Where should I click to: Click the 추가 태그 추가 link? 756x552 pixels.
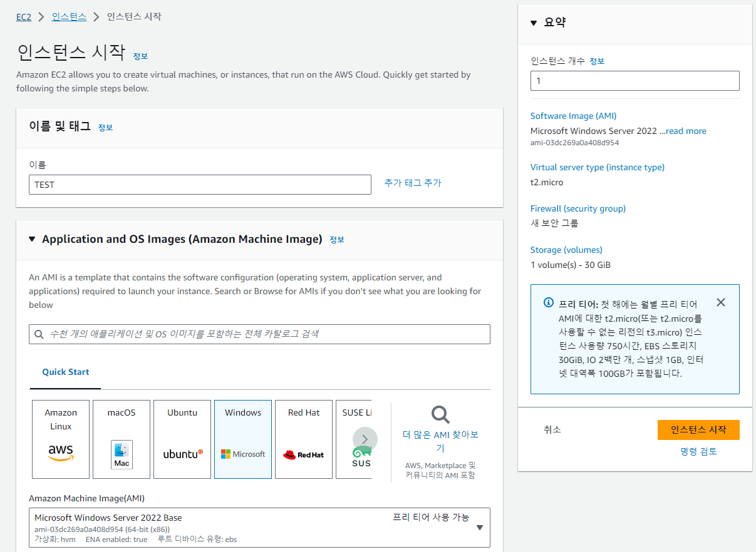(x=413, y=183)
